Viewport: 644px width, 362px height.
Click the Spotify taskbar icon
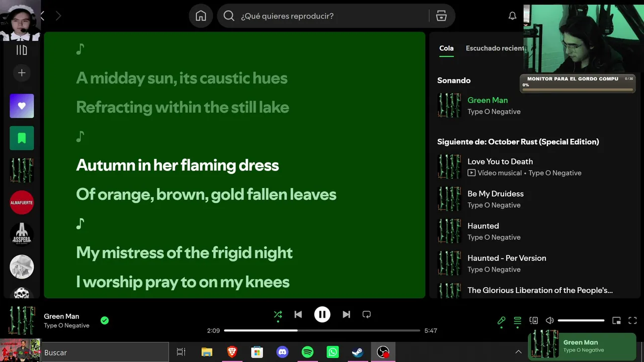pos(307,352)
